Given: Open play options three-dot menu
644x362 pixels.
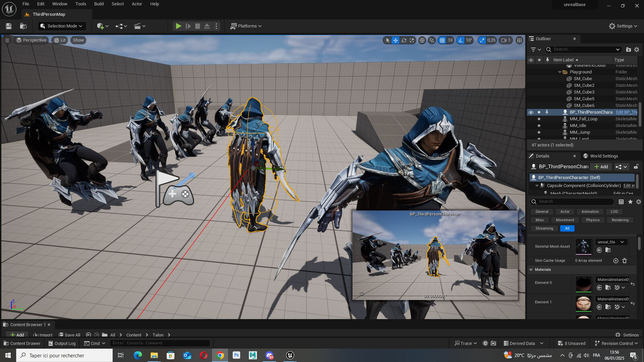Looking at the screenshot, I should pyautogui.click(x=217, y=26).
